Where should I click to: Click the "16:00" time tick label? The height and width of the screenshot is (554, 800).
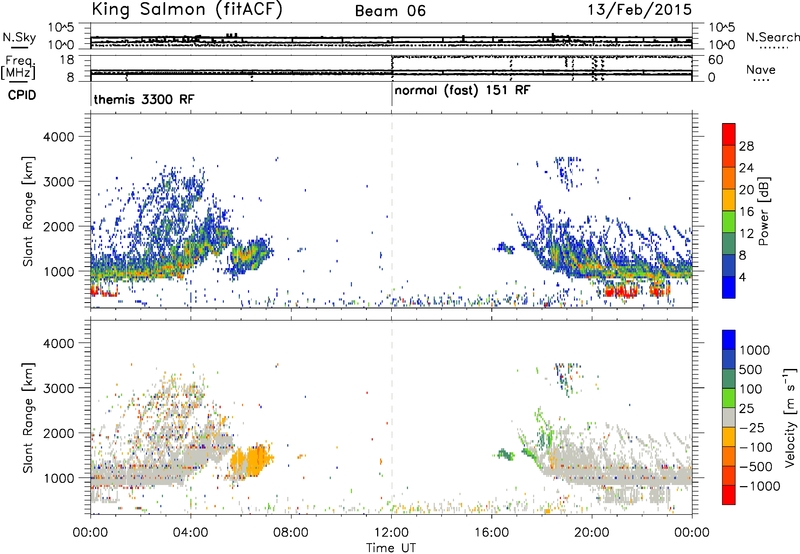pyautogui.click(x=492, y=533)
